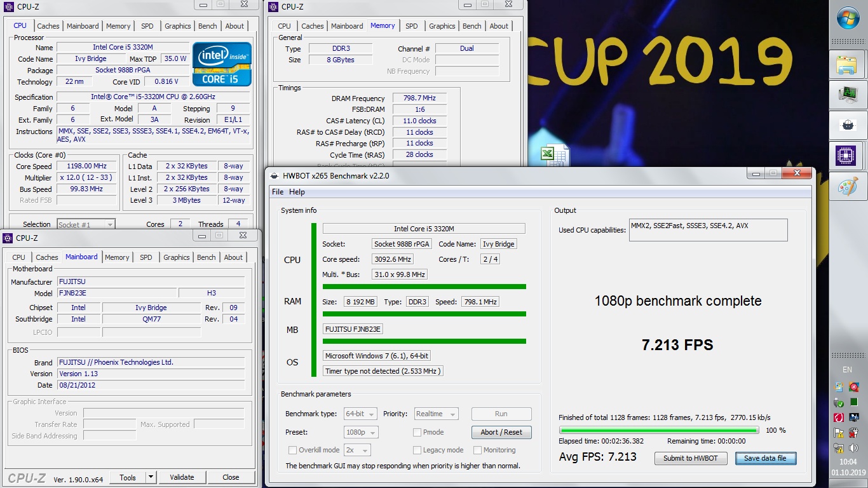Image resolution: width=868 pixels, height=488 pixels.
Task: Click the BIOS Version 1.13 field
Action: [x=151, y=374]
